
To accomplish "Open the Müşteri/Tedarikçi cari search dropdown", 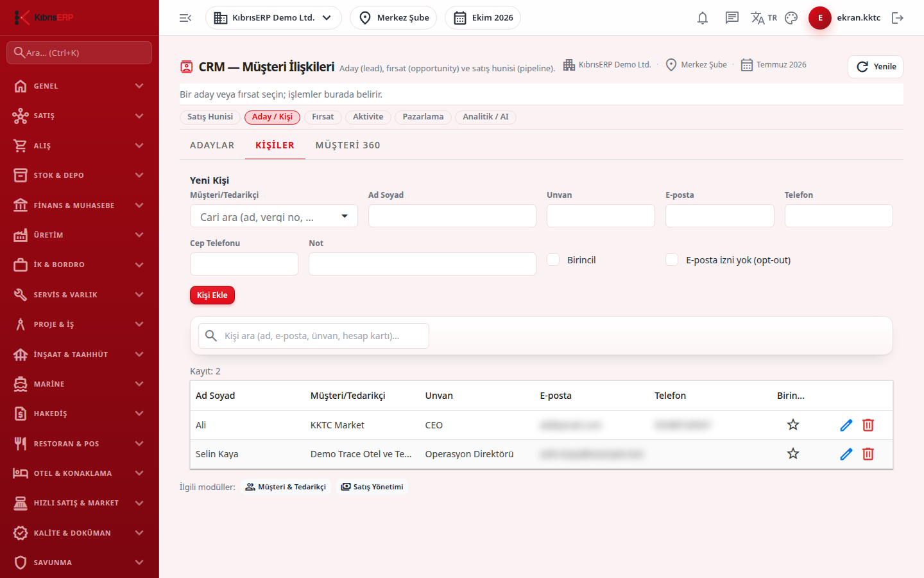I will pos(274,216).
